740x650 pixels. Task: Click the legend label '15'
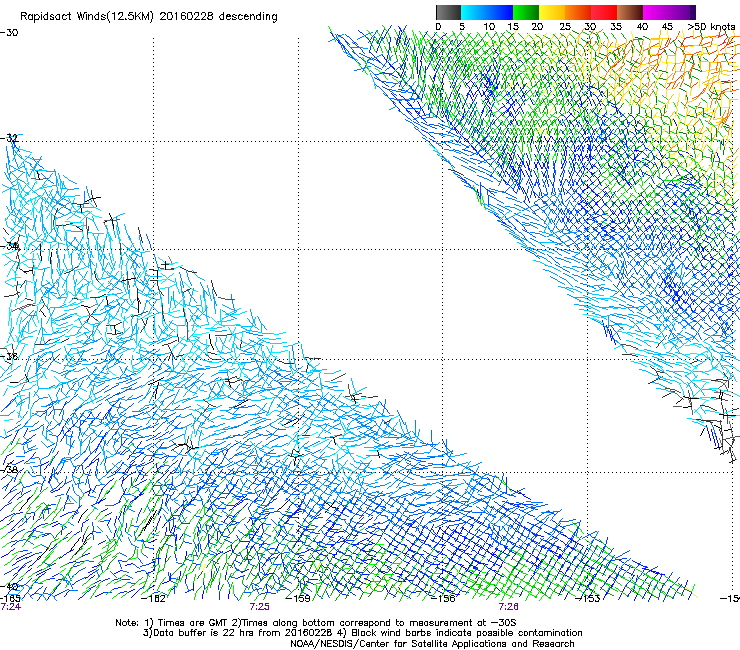513,26
